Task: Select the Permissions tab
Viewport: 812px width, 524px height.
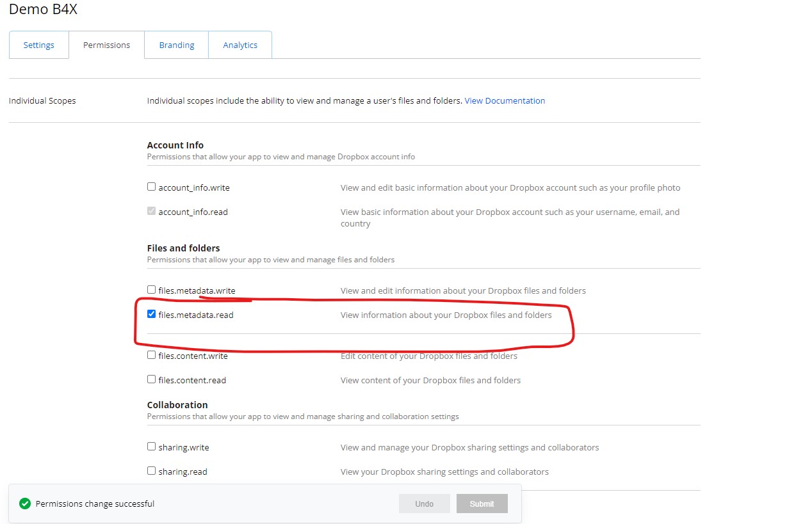Action: [x=106, y=45]
